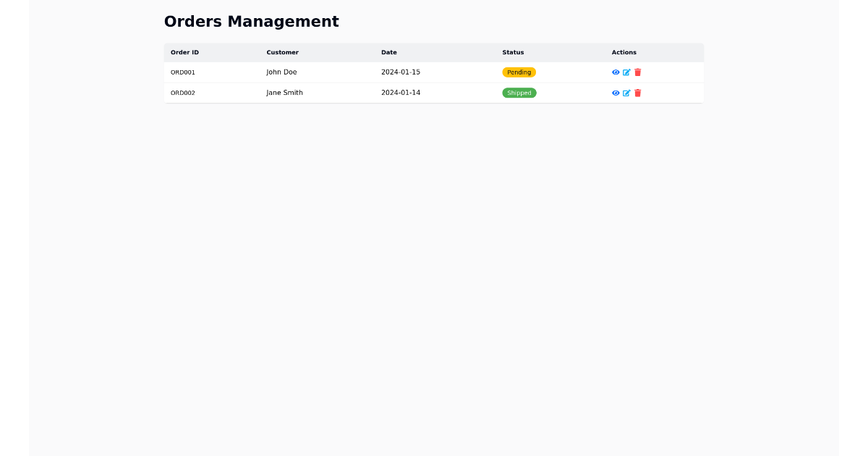The height and width of the screenshot is (456, 868).
Task: Open the edit icon for order ORD001
Action: click(x=626, y=72)
